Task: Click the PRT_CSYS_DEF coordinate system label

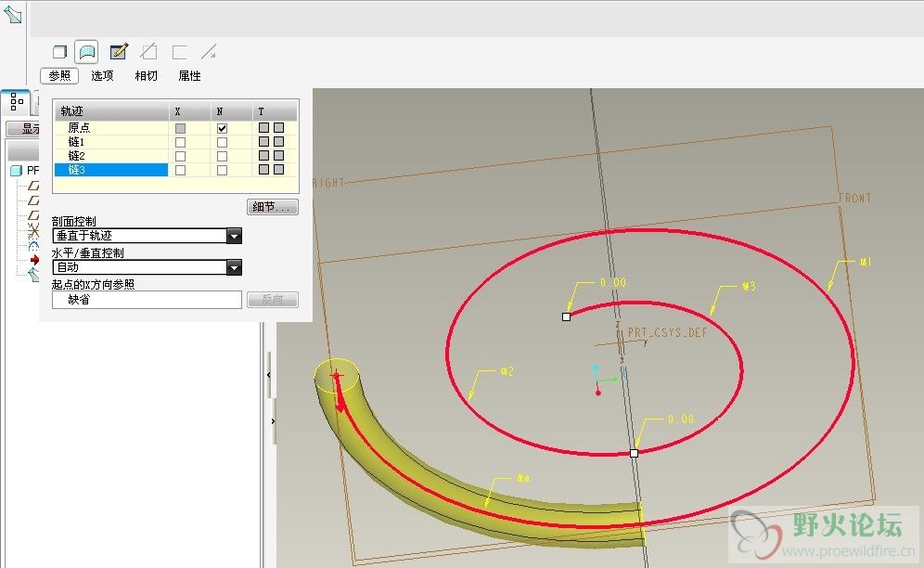Action: click(x=667, y=332)
